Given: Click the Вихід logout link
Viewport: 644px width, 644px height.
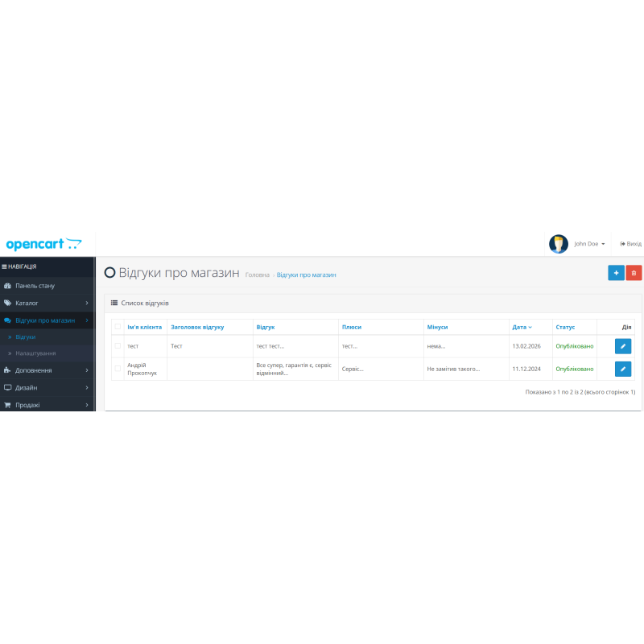Looking at the screenshot, I should pyautogui.click(x=633, y=244).
